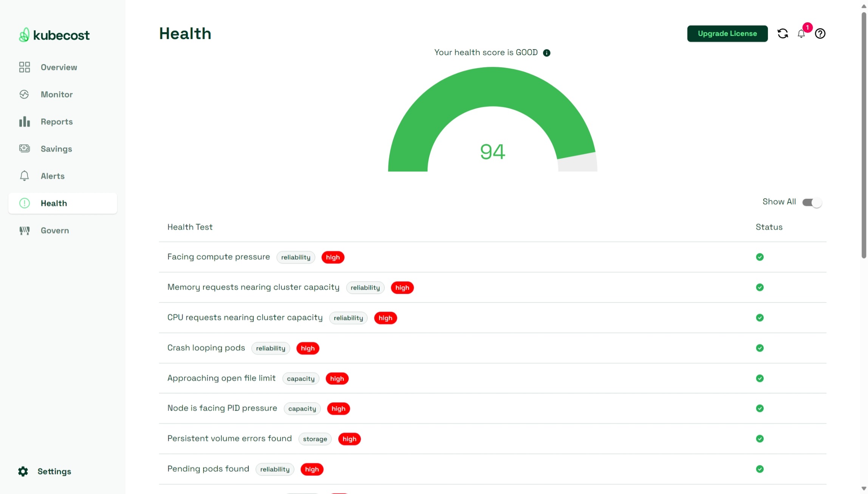Switch to the Health menu item

54,203
